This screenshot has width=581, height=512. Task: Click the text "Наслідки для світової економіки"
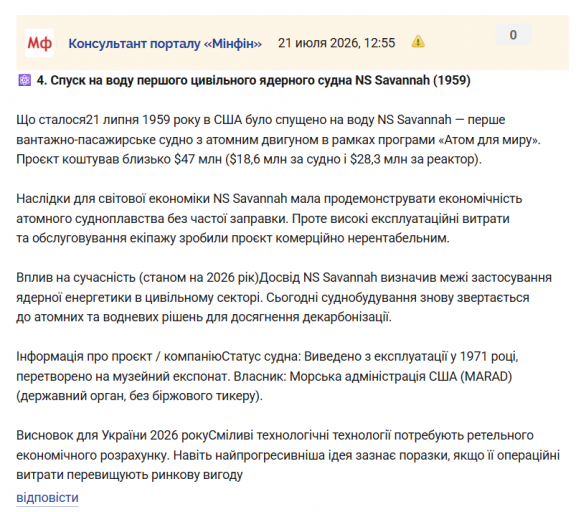click(113, 199)
